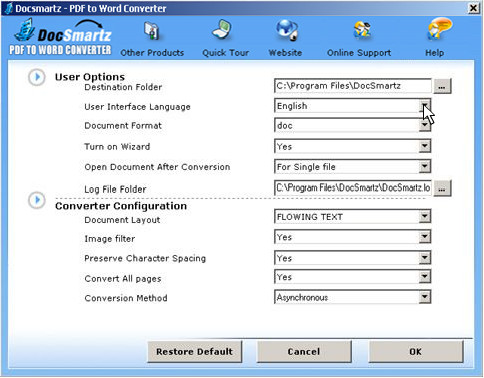Click the Turn on Wizard label
484x378 pixels.
[x=117, y=147]
